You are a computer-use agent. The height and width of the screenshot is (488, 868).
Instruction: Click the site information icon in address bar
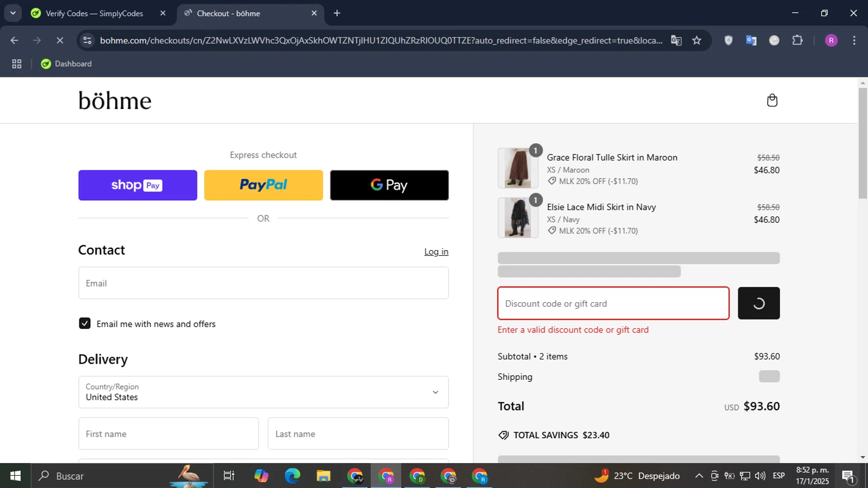coord(87,41)
